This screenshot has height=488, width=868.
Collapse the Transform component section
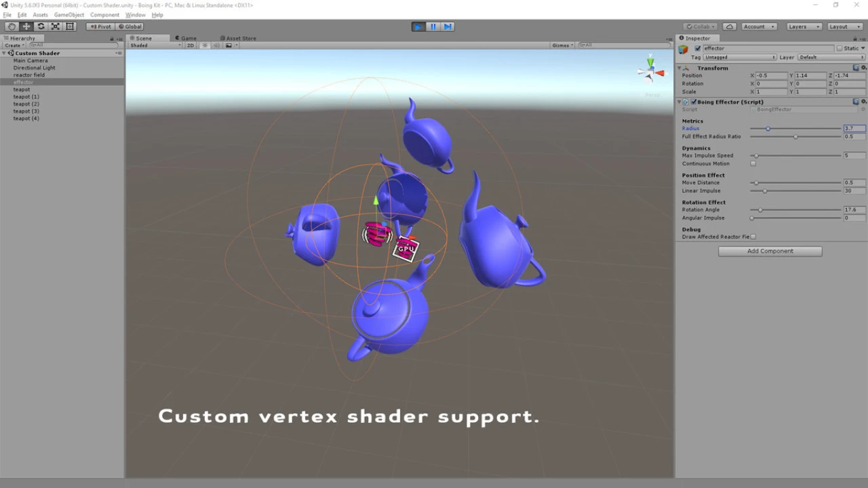[679, 68]
